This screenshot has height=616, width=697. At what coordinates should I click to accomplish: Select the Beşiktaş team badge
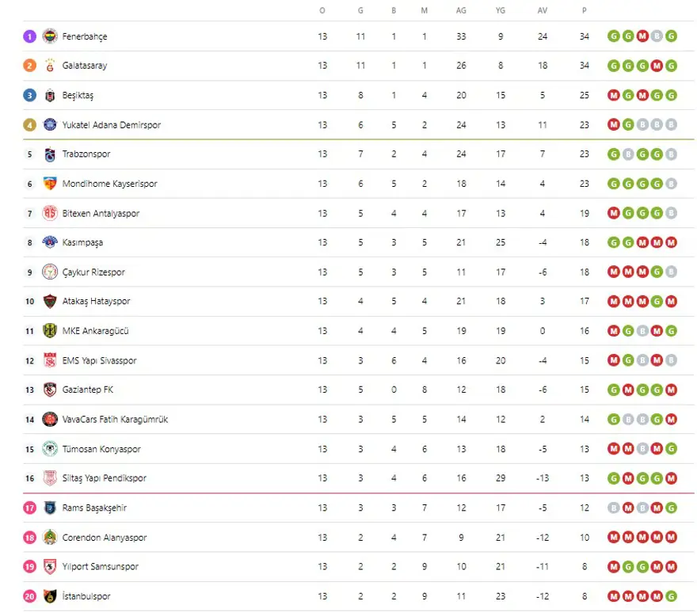[50, 96]
